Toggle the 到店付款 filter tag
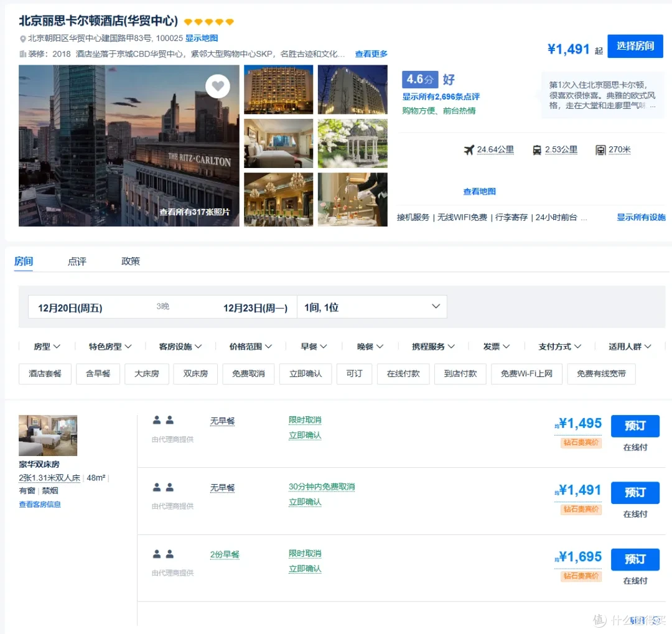Image resolution: width=672 pixels, height=634 pixels. 460,374
